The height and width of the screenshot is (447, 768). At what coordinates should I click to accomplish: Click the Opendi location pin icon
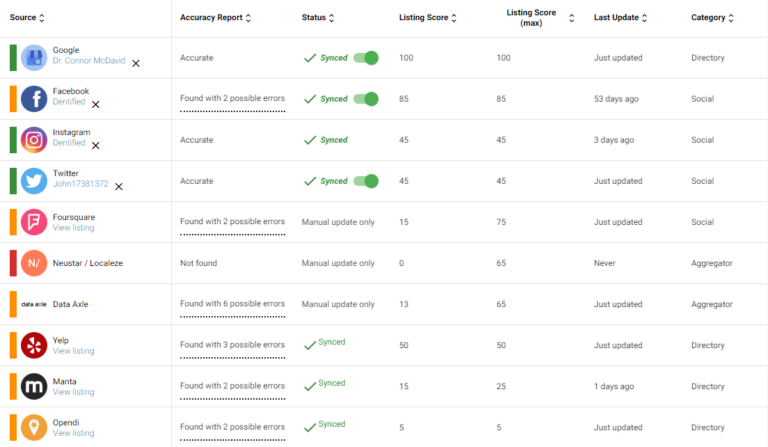tap(34, 427)
